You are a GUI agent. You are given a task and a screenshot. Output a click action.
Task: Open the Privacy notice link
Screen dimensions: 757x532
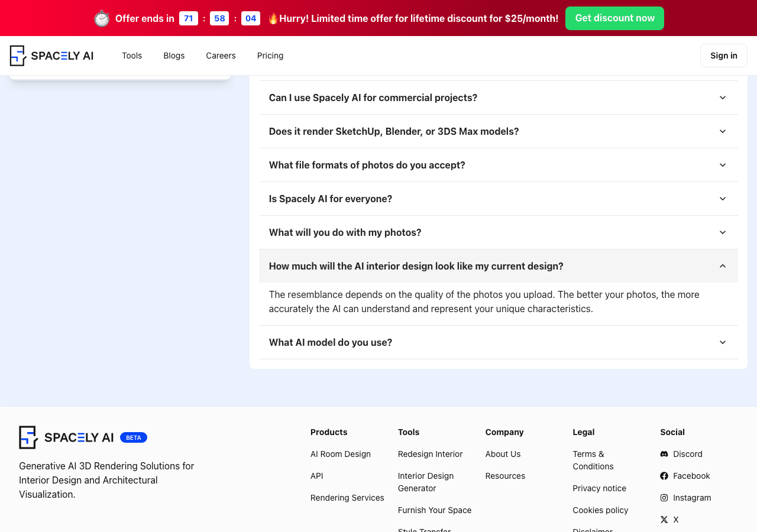click(599, 488)
